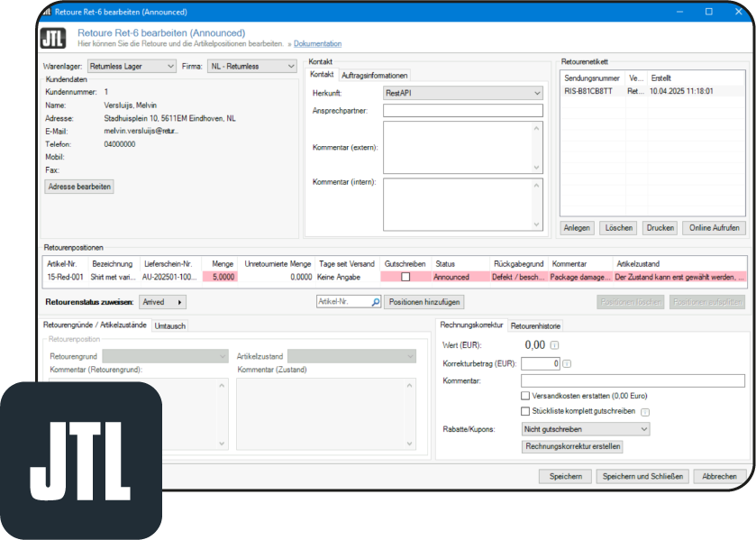Click the Announced status cell
The height and width of the screenshot is (540, 756).
460,277
